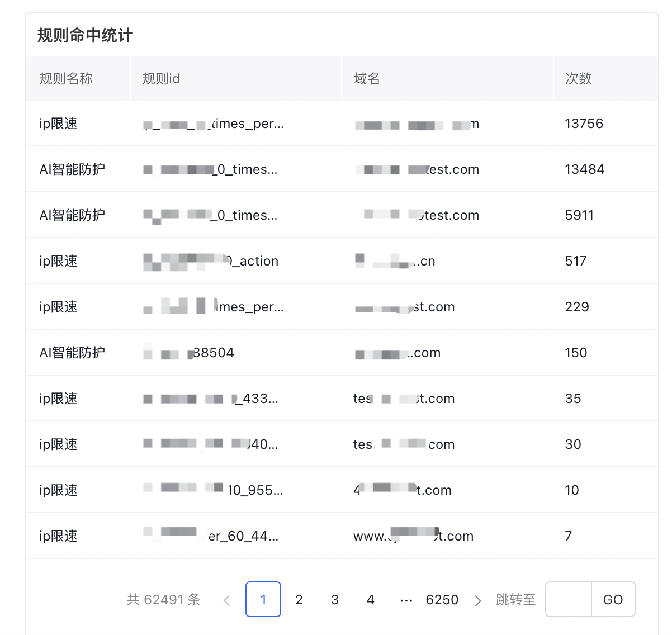Click domain ending in .cn

[x=395, y=261]
